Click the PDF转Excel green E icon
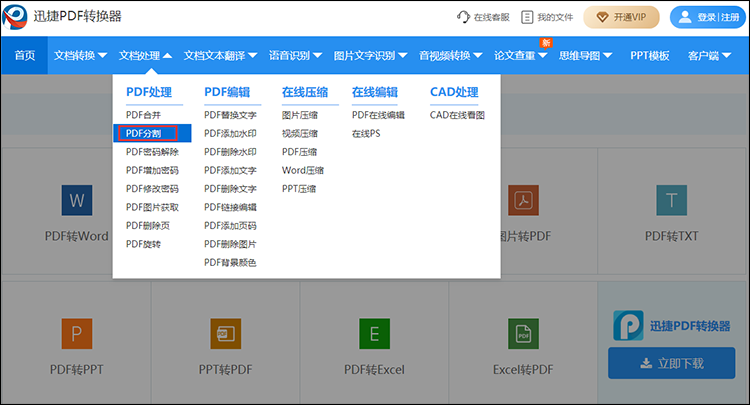This screenshot has height=405, width=750. 375,333
